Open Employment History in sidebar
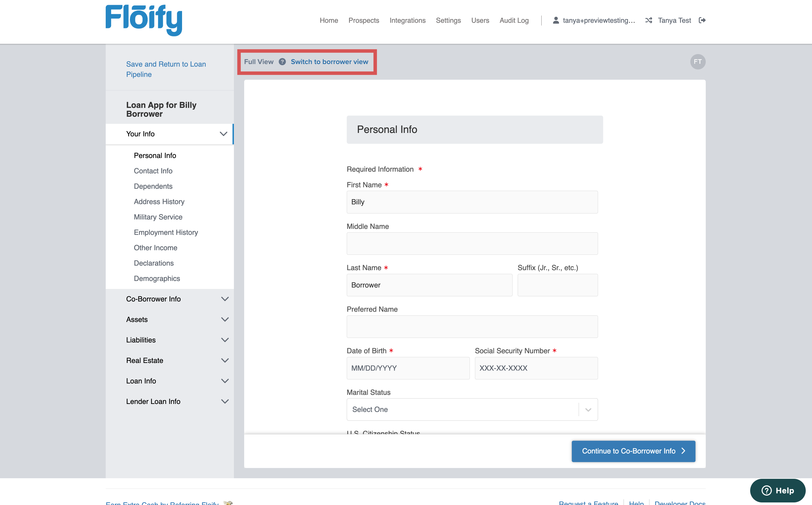This screenshot has width=812, height=505. [x=166, y=233]
